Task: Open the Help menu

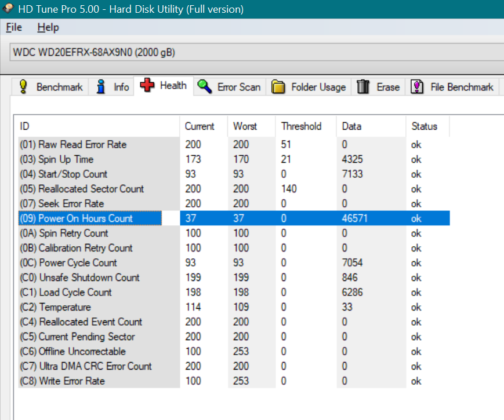Action: click(48, 27)
